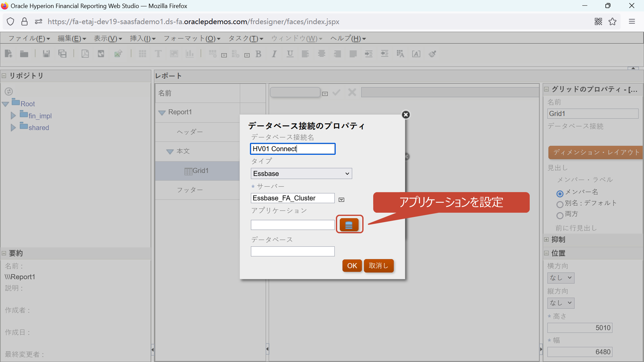Screen dimensions: 644x362
Task: Click the application browse database icon button
Action: [349, 225]
